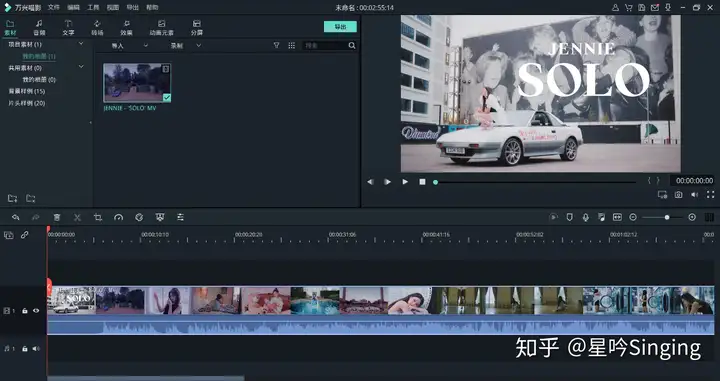Switch to the 文字 titles tab

pyautogui.click(x=68, y=28)
